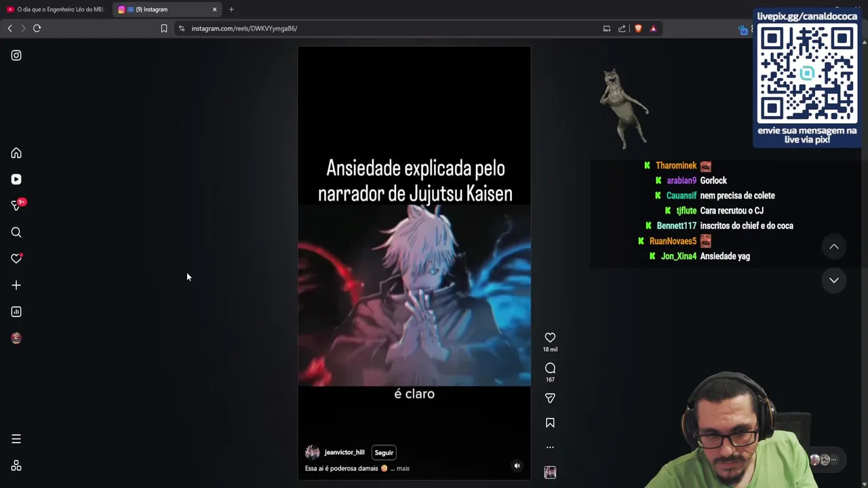Image resolution: width=868 pixels, height=488 pixels.
Task: Bookmark this page icon in toolbar
Action: [x=164, y=28]
